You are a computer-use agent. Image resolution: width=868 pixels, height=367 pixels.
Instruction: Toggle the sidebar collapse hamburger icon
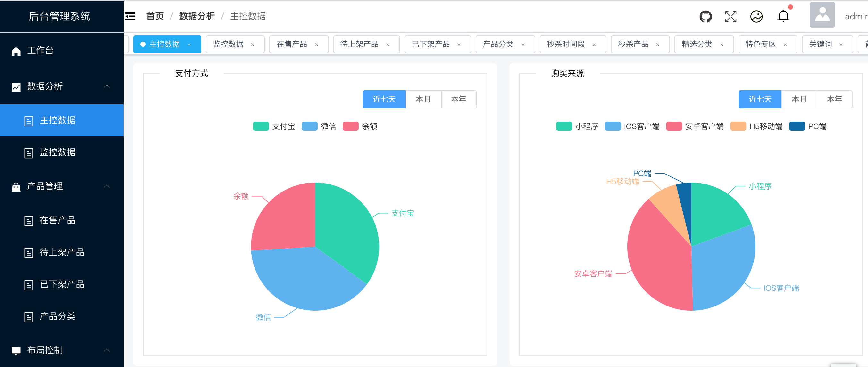point(130,16)
